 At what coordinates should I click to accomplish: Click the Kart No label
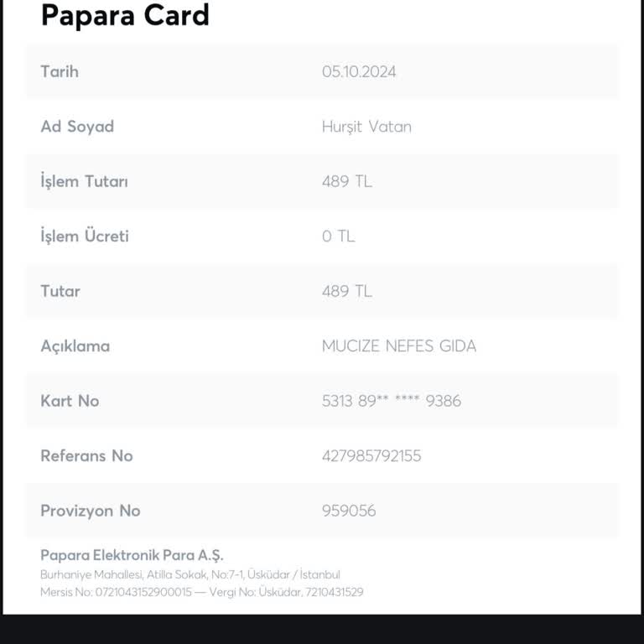(70, 401)
